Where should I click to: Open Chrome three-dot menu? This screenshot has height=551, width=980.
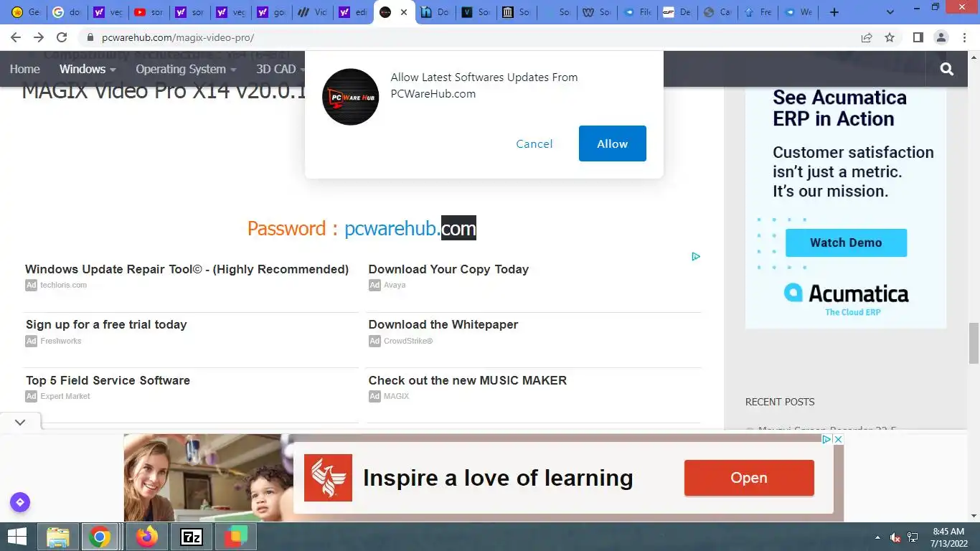[963, 37]
